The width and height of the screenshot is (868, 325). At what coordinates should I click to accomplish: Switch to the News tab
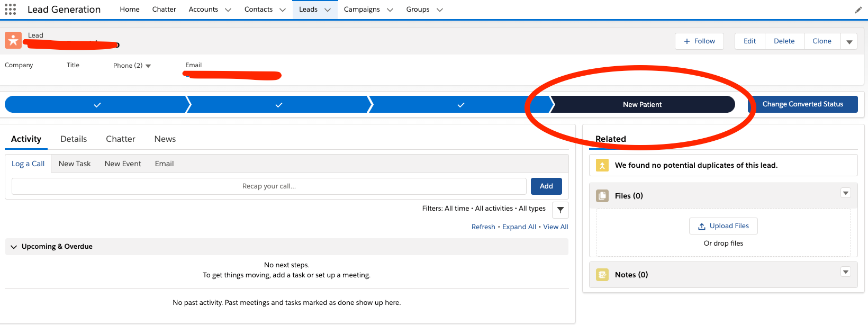[165, 139]
